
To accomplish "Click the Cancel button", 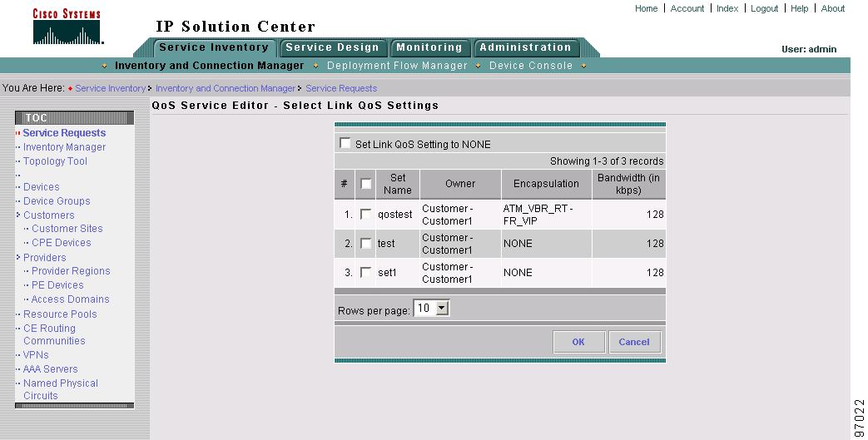I will 634,342.
